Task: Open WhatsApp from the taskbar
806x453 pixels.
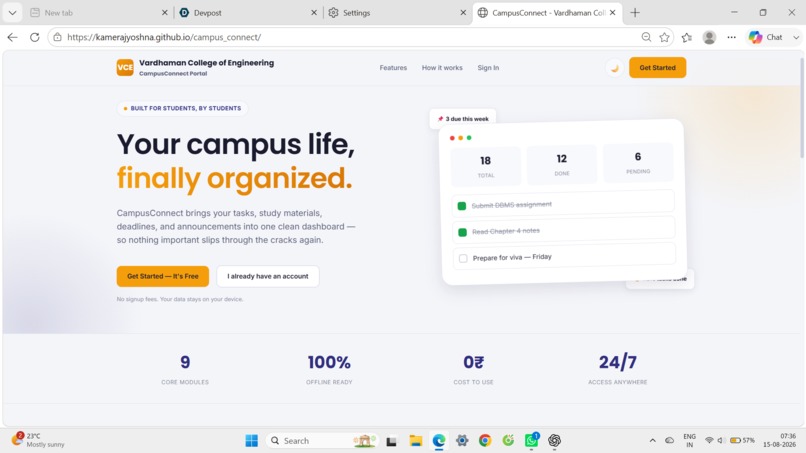Action: [532, 441]
